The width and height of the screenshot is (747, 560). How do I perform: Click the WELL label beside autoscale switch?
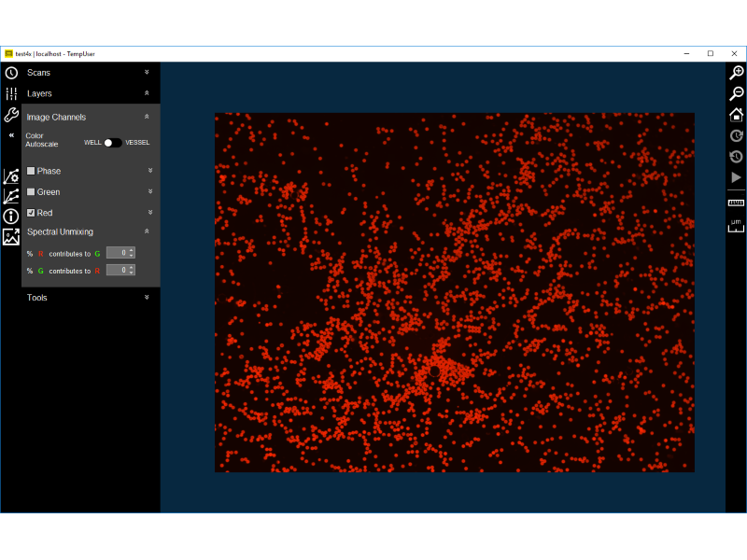tap(92, 143)
